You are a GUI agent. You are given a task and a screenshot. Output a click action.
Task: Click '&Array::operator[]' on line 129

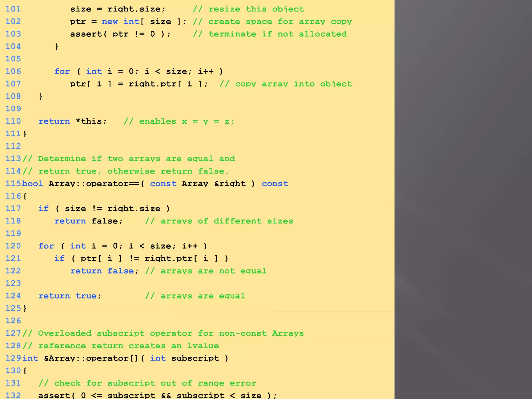click(91, 358)
